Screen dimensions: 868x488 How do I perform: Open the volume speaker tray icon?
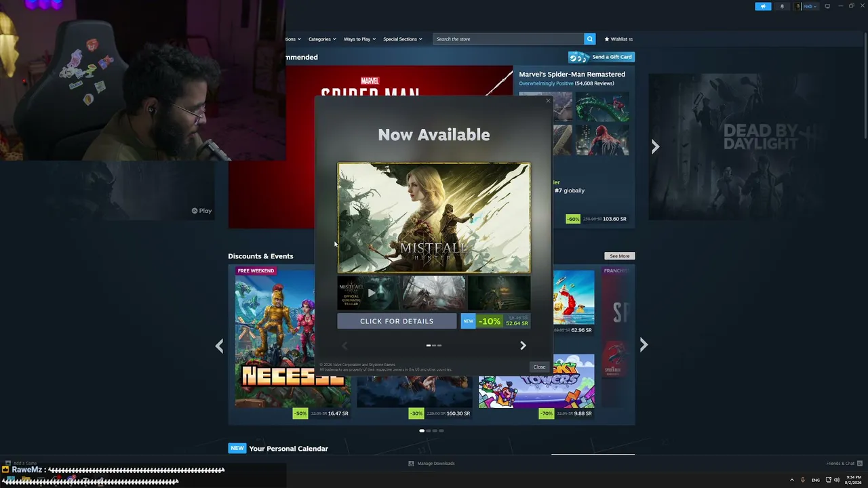coord(836,480)
